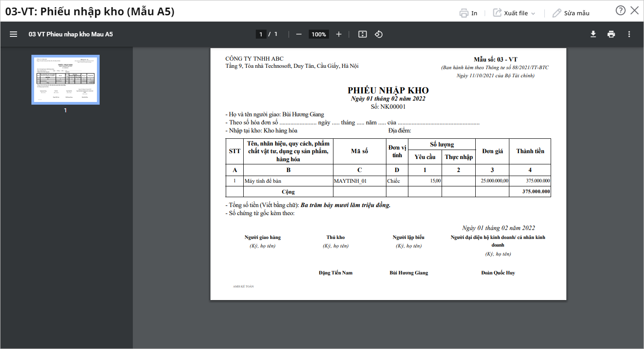Print from the PDF viewer toolbar
Image resolution: width=644 pixels, height=349 pixels.
tap(611, 34)
